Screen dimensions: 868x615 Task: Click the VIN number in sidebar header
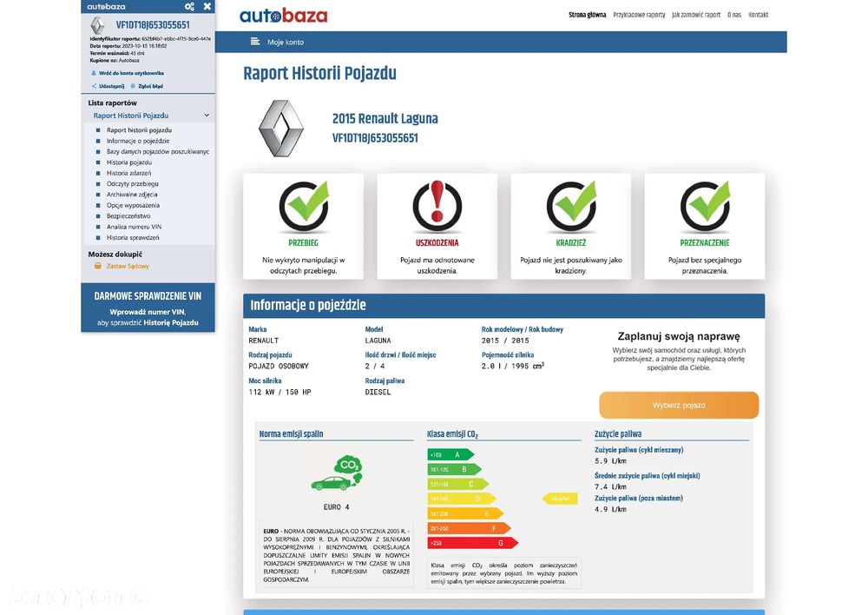tap(153, 25)
